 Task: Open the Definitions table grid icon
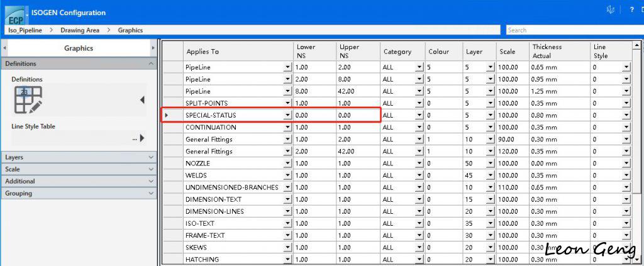point(28,100)
